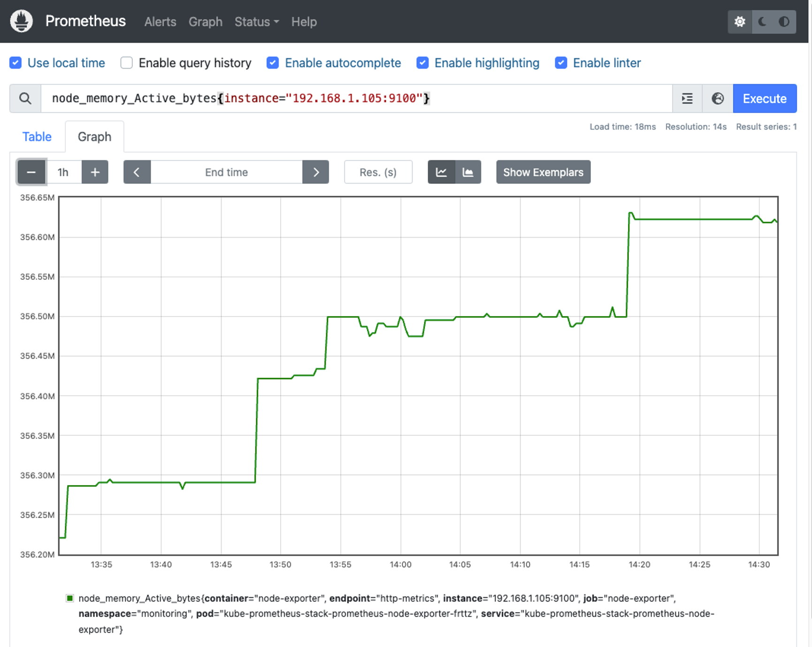Click the magnifier search icon beside query
The image size is (812, 647).
pyautogui.click(x=25, y=99)
